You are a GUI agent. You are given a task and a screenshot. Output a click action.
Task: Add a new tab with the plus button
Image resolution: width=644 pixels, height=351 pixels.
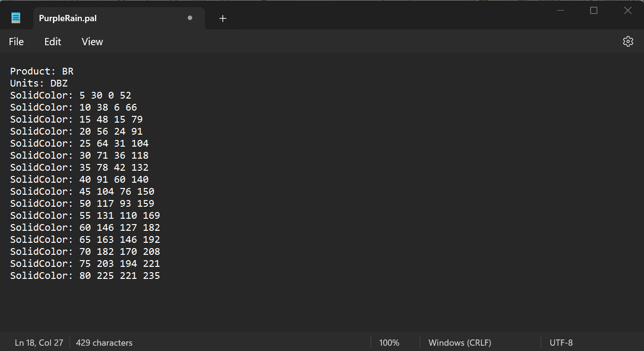point(223,19)
